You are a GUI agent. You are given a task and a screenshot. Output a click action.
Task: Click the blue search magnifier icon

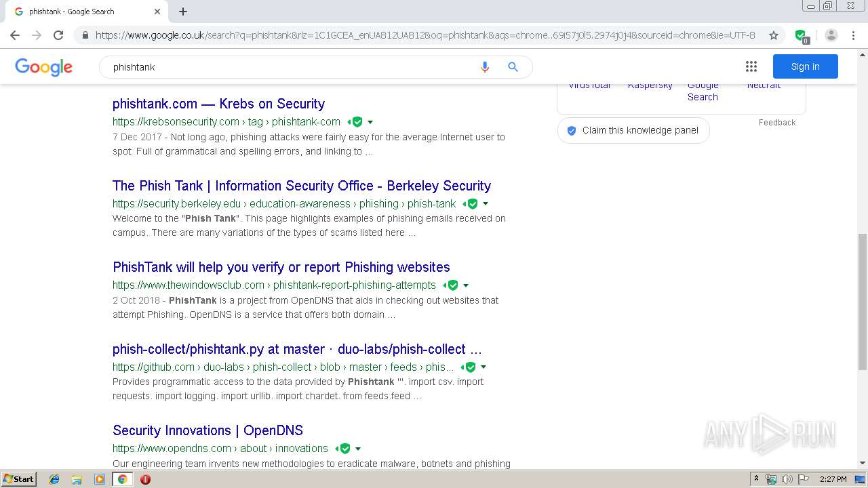pyautogui.click(x=513, y=67)
